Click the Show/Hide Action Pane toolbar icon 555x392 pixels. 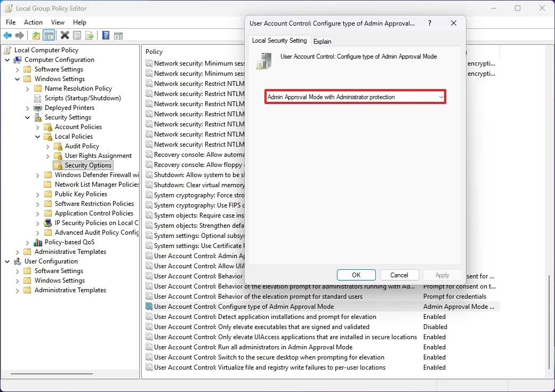[x=118, y=36]
